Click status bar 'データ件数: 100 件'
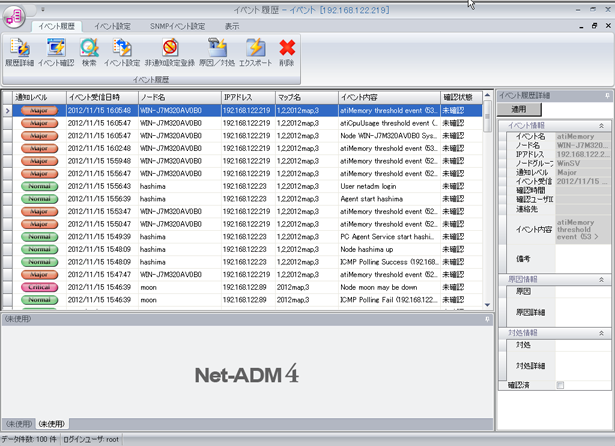The width and height of the screenshot is (615, 446). (x=29, y=439)
